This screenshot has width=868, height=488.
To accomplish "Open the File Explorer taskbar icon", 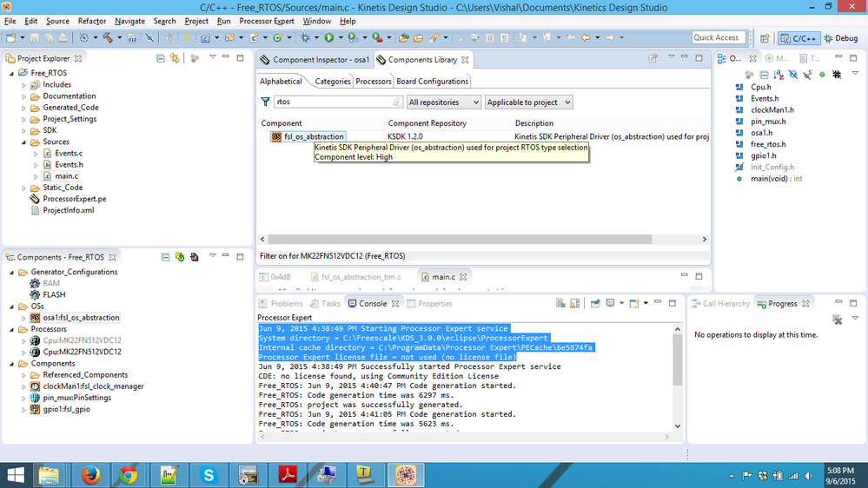I will 50,475.
